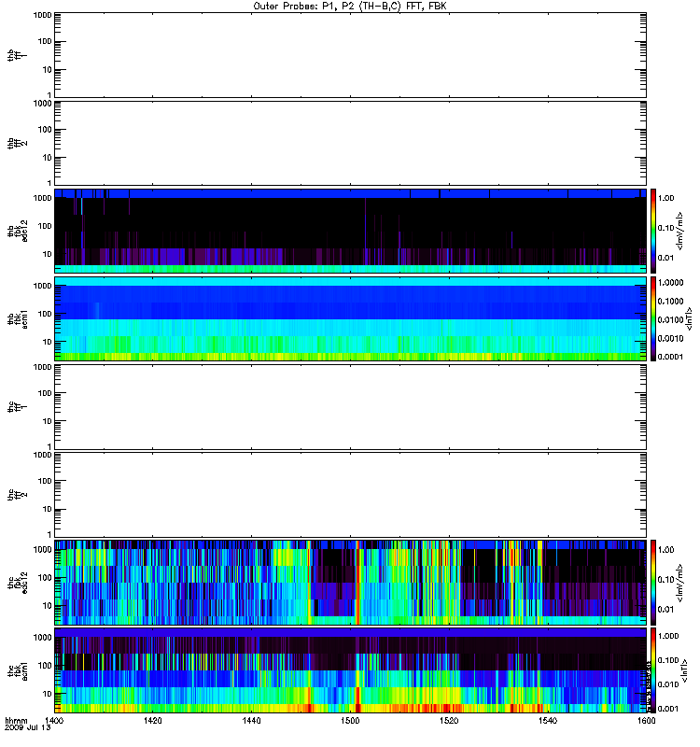Click the '<|mV/m|>' unit label beside thc edc12 color bar

tap(680, 583)
